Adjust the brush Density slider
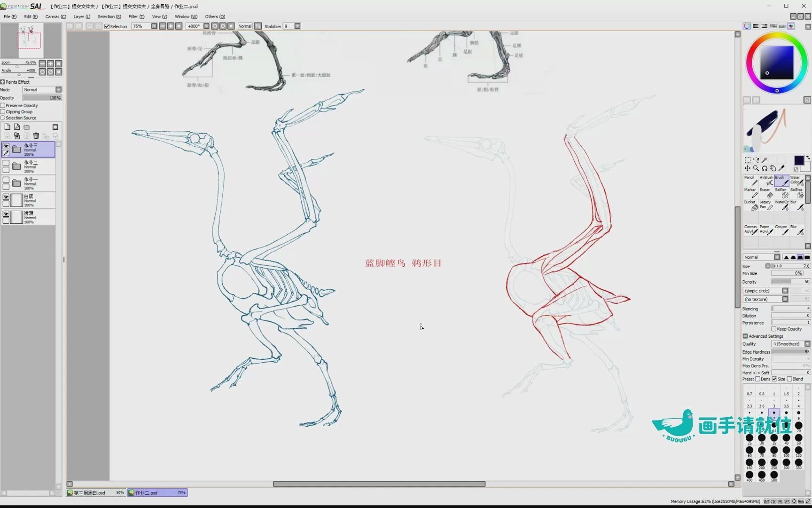This screenshot has width=812, height=508. [790, 282]
